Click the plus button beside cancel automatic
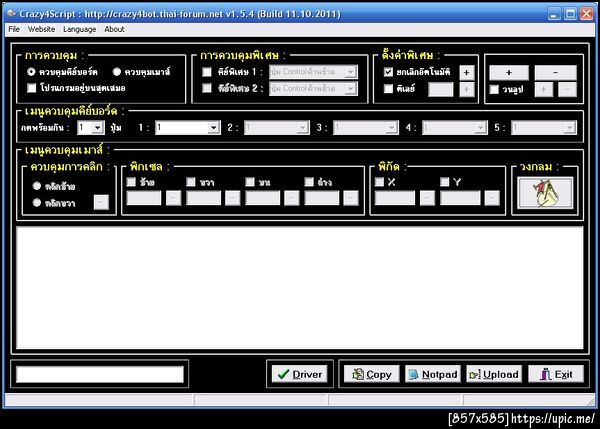The height and width of the screenshot is (429, 600). pos(466,72)
